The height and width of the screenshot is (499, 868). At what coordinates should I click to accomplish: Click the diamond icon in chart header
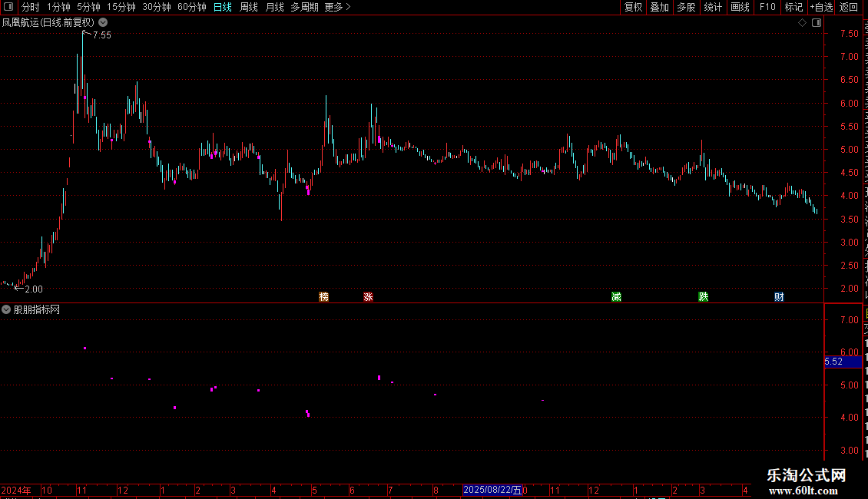pyautogui.click(x=802, y=23)
